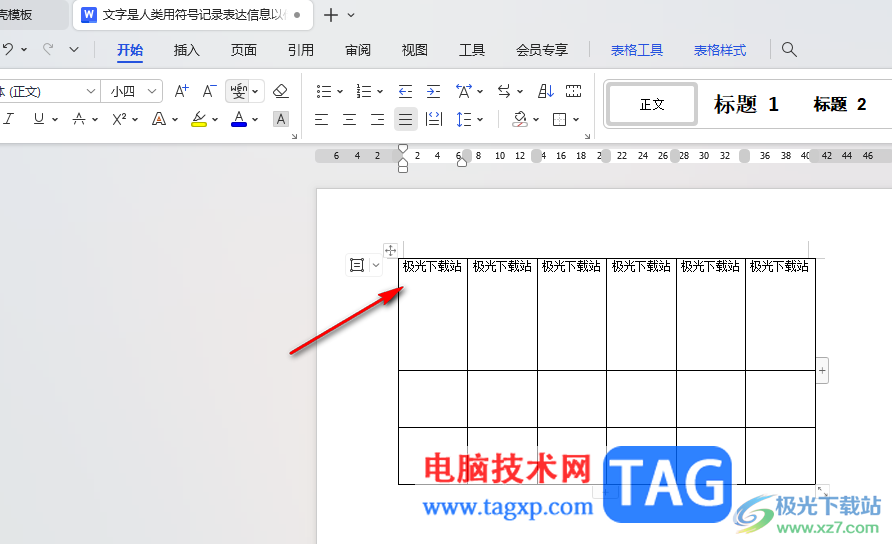The width and height of the screenshot is (892, 544).
Task: Expand highlight color dropdown arrow
Action: click(215, 119)
